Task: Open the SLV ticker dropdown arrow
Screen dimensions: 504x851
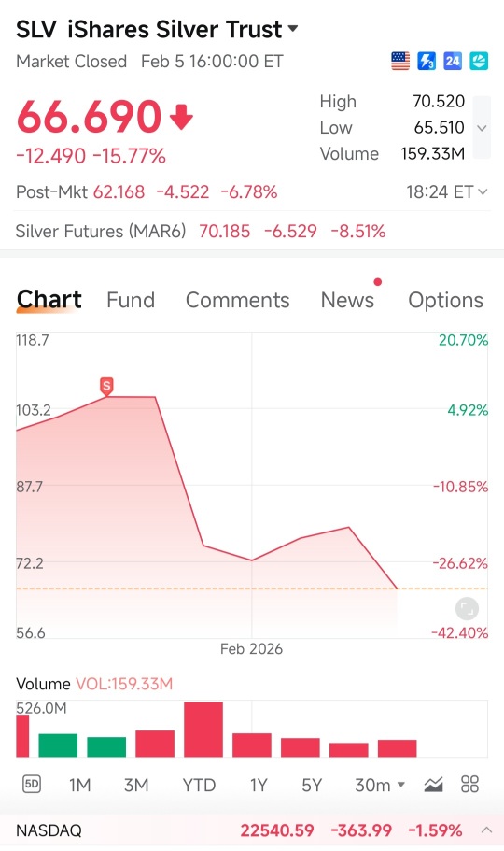Action: point(293,28)
